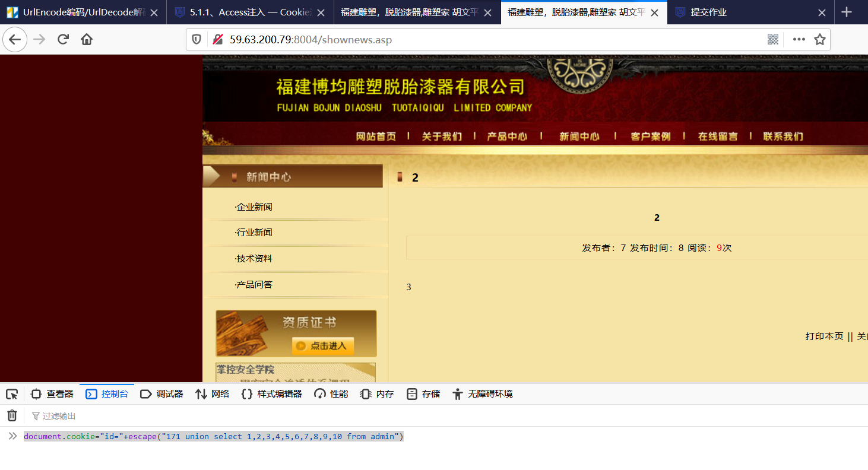
Task: Switch to the UrlEncode编码/UrlDecode tab
Action: [x=83, y=12]
